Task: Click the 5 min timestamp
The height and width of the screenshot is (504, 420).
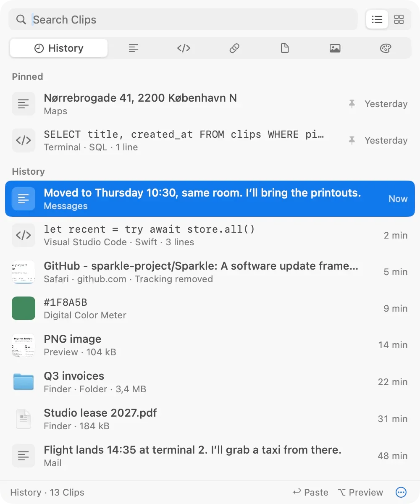Action: pos(395,272)
